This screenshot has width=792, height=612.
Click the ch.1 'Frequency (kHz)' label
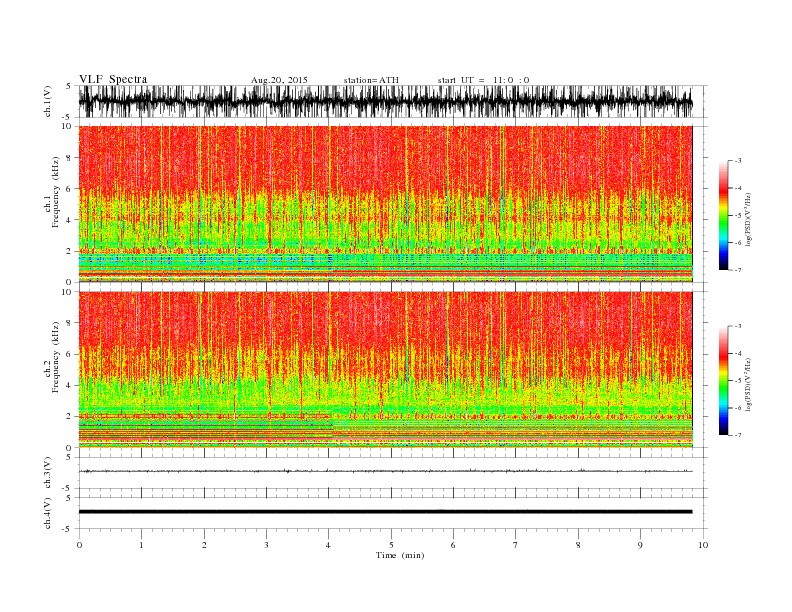tap(56, 192)
